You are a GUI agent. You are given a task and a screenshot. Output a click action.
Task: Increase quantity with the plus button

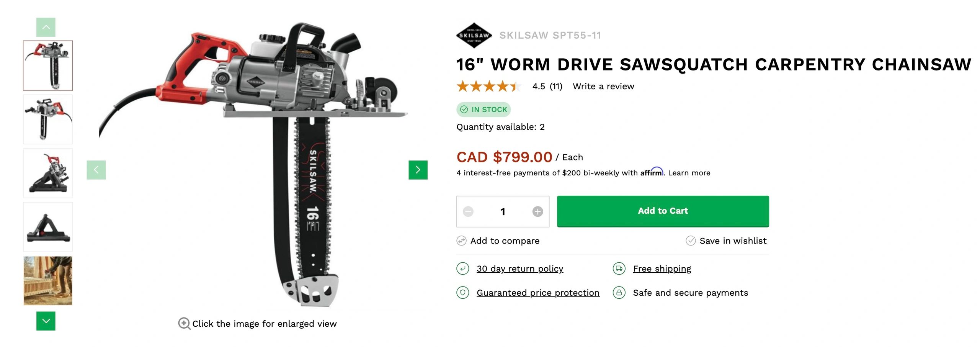(537, 211)
